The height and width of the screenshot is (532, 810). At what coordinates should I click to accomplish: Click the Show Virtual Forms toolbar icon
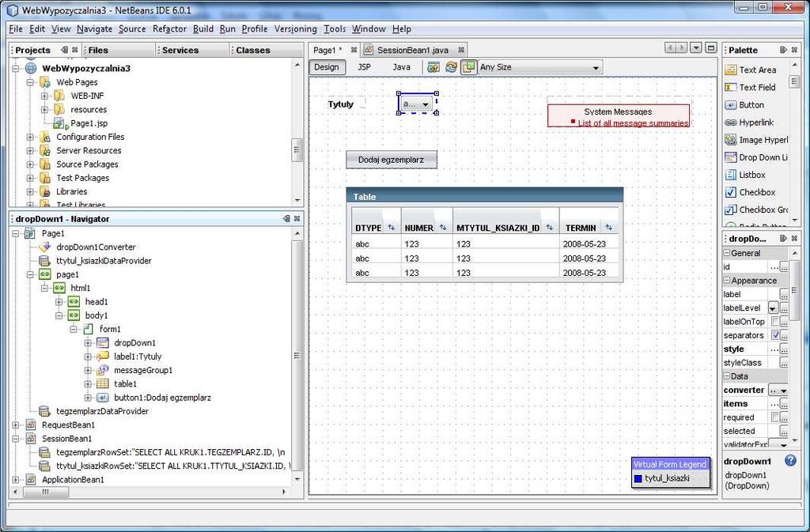(x=468, y=67)
